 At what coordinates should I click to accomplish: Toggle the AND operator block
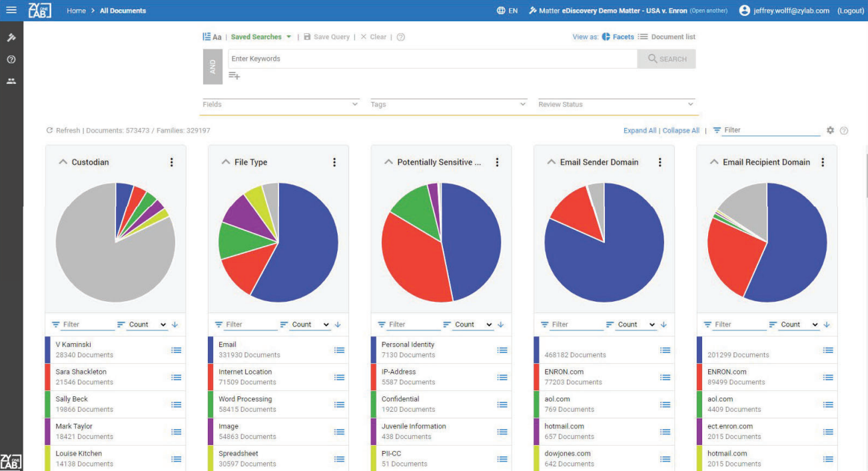tap(213, 67)
